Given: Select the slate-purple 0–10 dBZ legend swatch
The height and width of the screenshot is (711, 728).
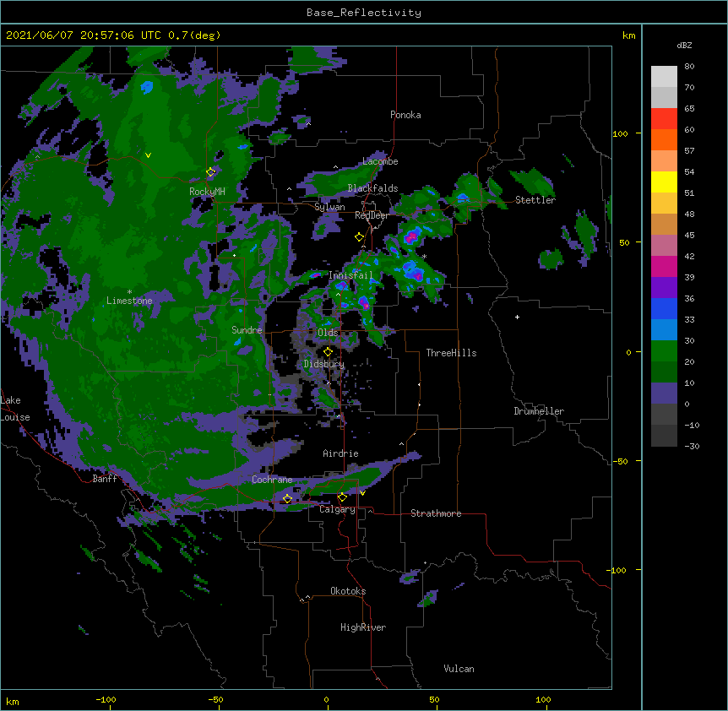Looking at the screenshot, I should [664, 393].
